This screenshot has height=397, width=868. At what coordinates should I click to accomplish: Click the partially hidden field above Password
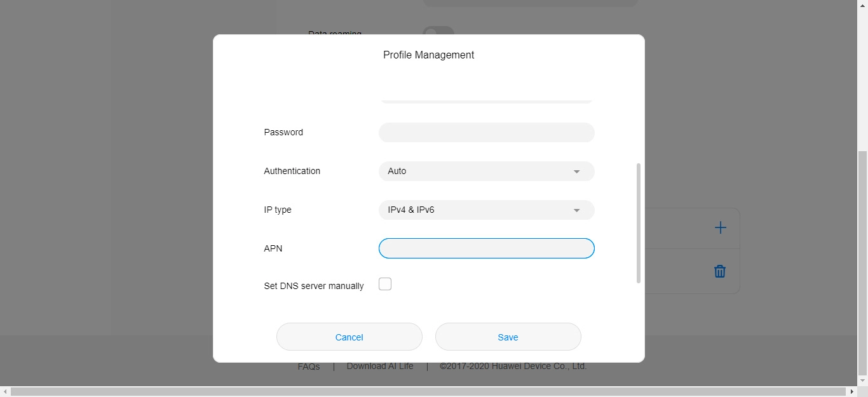tap(486, 100)
